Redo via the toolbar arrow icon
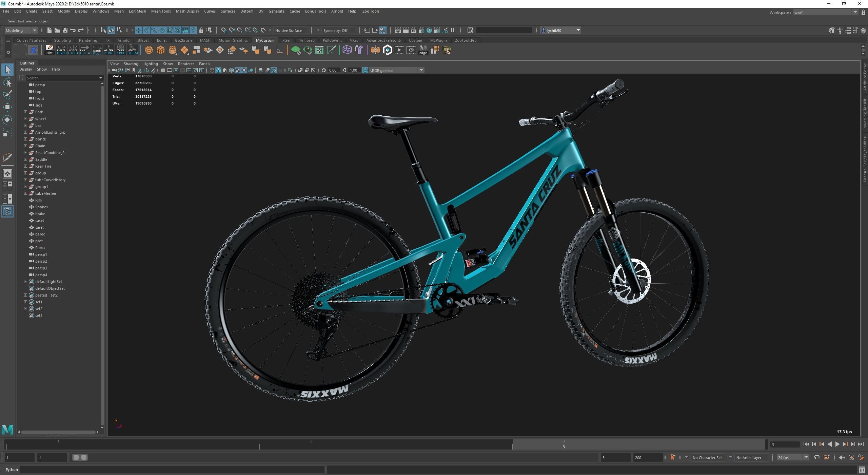This screenshot has height=475, width=868. (x=81, y=30)
